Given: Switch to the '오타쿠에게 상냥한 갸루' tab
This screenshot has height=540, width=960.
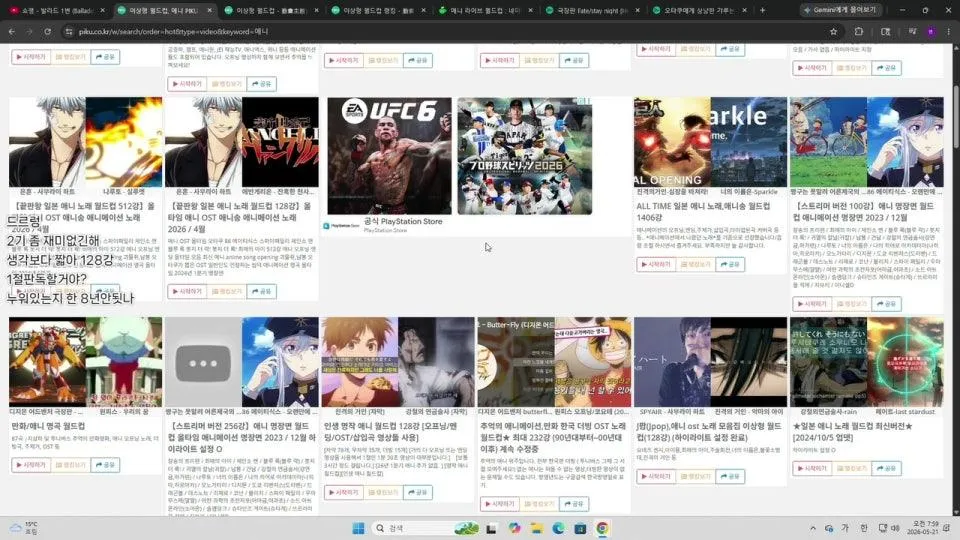Looking at the screenshot, I should pos(700,10).
